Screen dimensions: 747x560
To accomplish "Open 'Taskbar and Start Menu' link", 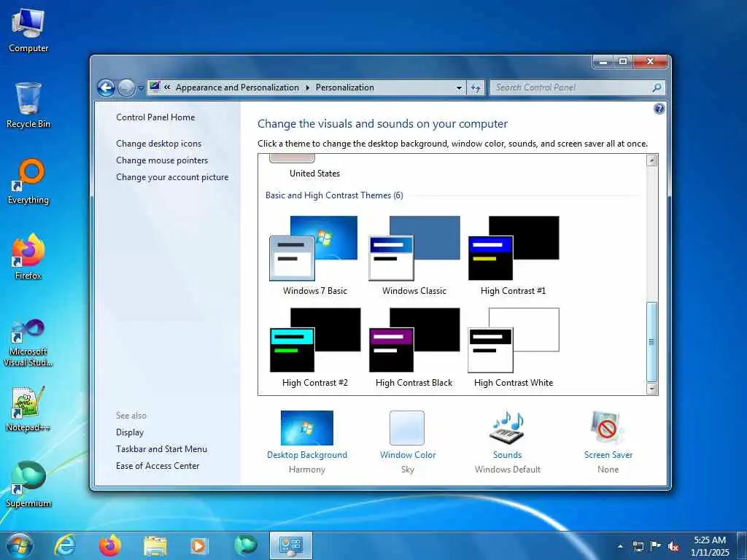I will (161, 449).
